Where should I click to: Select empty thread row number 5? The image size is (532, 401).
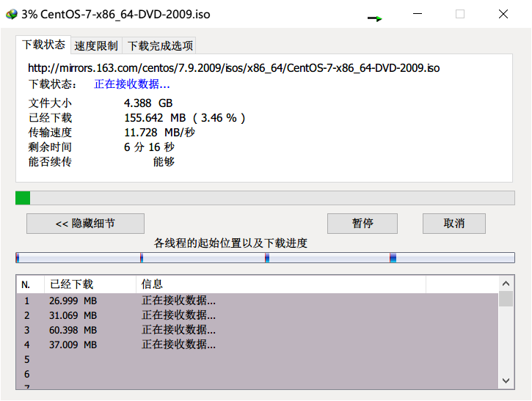(258, 359)
